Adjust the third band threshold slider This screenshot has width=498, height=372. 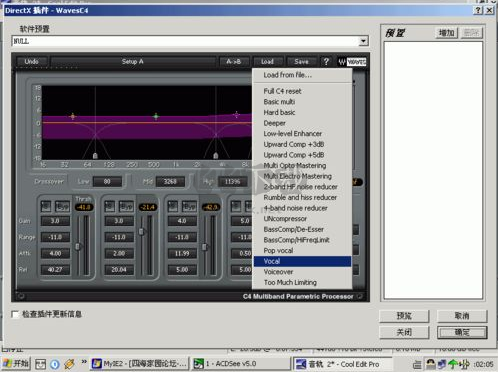point(204,247)
